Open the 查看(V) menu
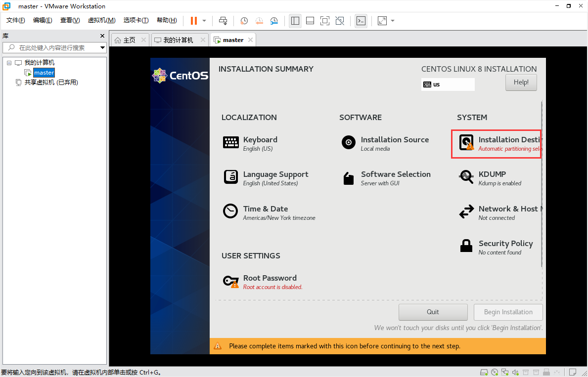This screenshot has height=377, width=588. 70,20
